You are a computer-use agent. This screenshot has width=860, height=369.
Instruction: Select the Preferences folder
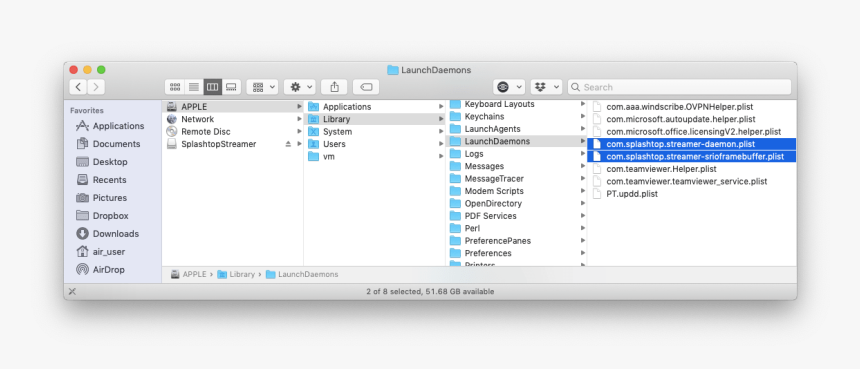[x=516, y=253]
